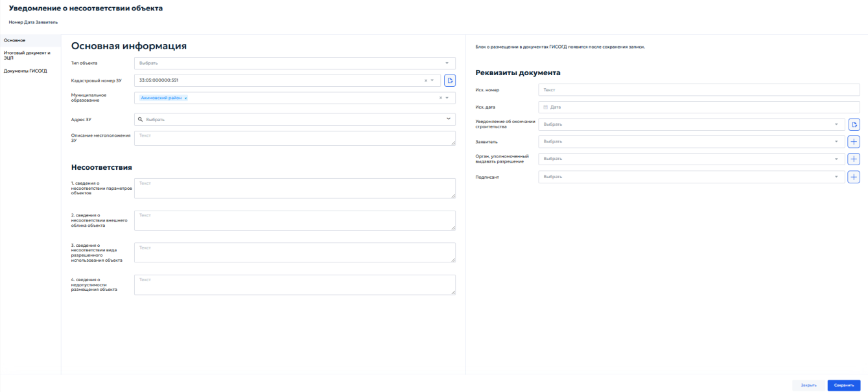This screenshot has width=868, height=392.
Task: Clear all values in Муниципальное образование field
Action: click(441, 98)
